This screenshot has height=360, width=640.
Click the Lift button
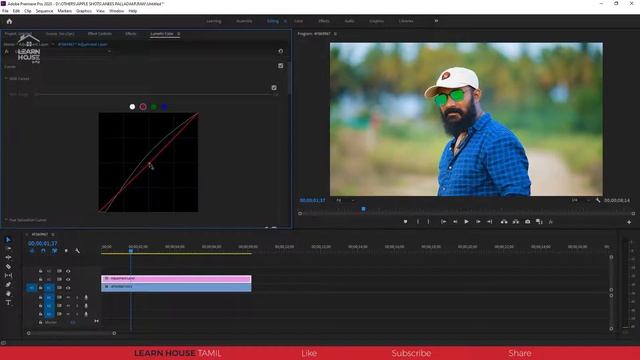504,222
